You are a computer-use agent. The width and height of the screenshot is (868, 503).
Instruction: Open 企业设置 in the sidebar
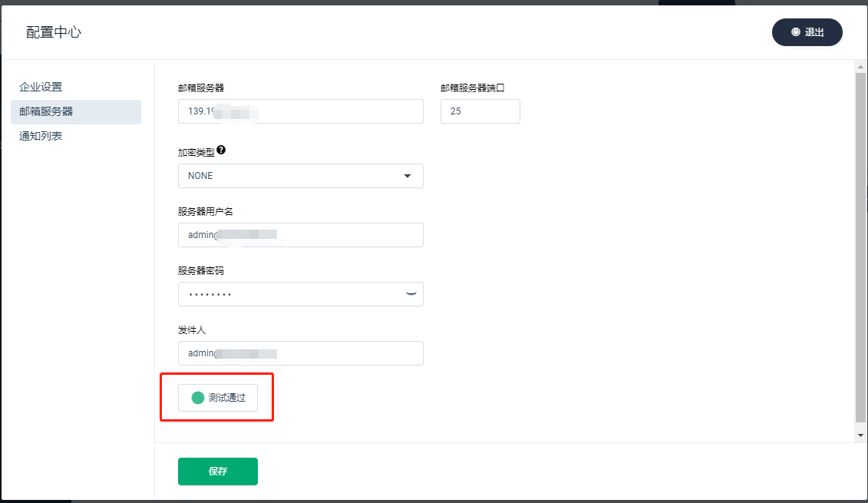(41, 87)
